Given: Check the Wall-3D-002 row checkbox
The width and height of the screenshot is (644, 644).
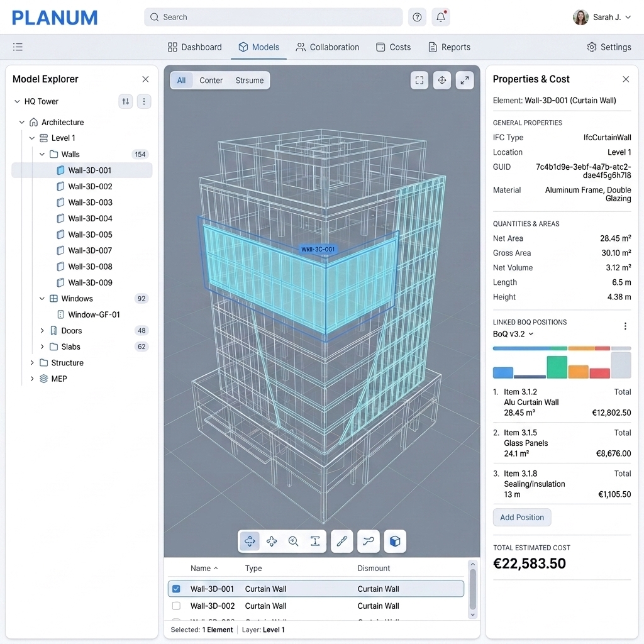Looking at the screenshot, I should click(x=176, y=606).
